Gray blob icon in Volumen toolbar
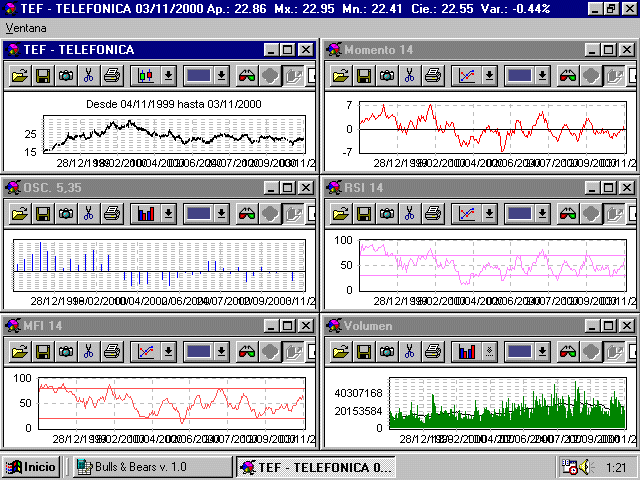 pyautogui.click(x=591, y=351)
